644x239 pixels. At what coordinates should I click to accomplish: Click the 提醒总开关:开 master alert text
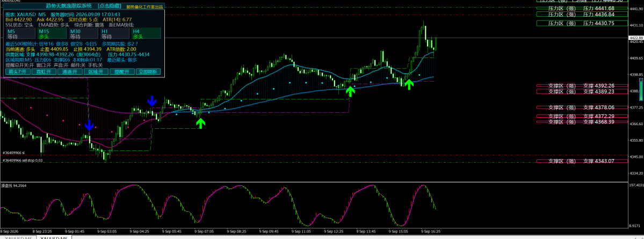point(20,65)
